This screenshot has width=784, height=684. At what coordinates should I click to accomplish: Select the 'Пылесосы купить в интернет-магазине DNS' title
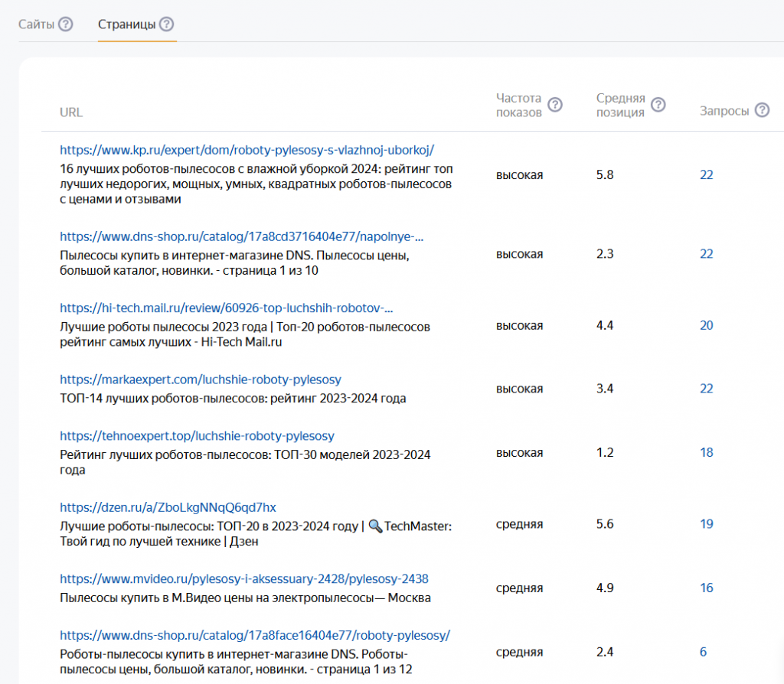click(235, 262)
